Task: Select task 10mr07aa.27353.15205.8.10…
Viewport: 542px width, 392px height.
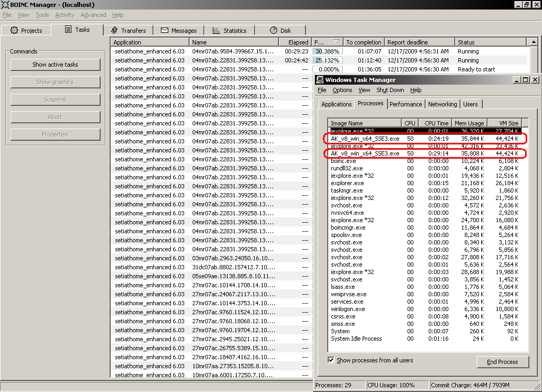Action: (x=212, y=366)
